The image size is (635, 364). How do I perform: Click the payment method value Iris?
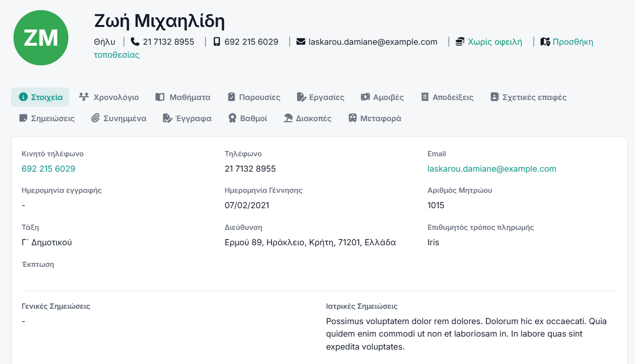[433, 242]
